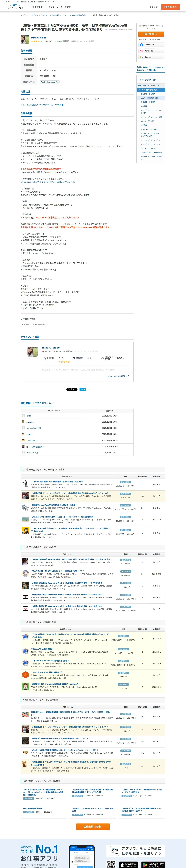Click sidebar orange 会員登録 (無料) button
The height and width of the screenshot is (868, 186).
coord(151,34)
